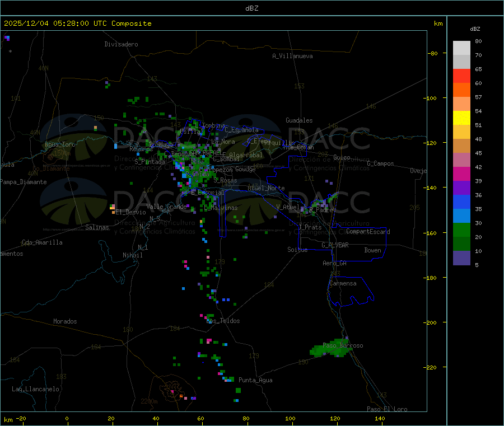The width and height of the screenshot is (504, 426).
Task: Click the Aero_GA map label
Action: (x=334, y=263)
